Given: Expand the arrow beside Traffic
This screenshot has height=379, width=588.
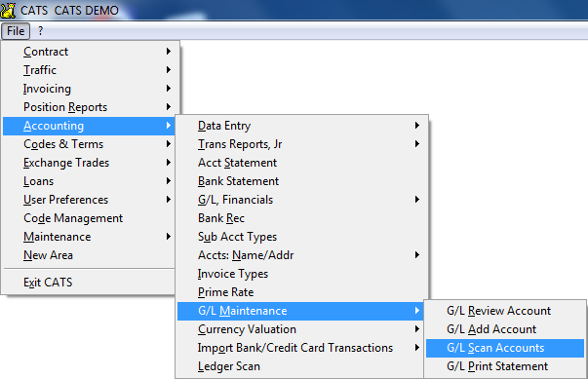Looking at the screenshot, I should pyautogui.click(x=169, y=70).
